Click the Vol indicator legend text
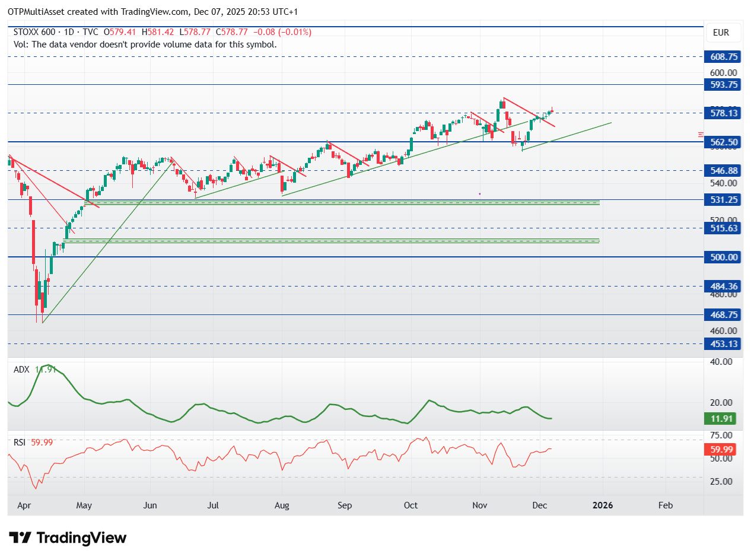 coord(145,44)
